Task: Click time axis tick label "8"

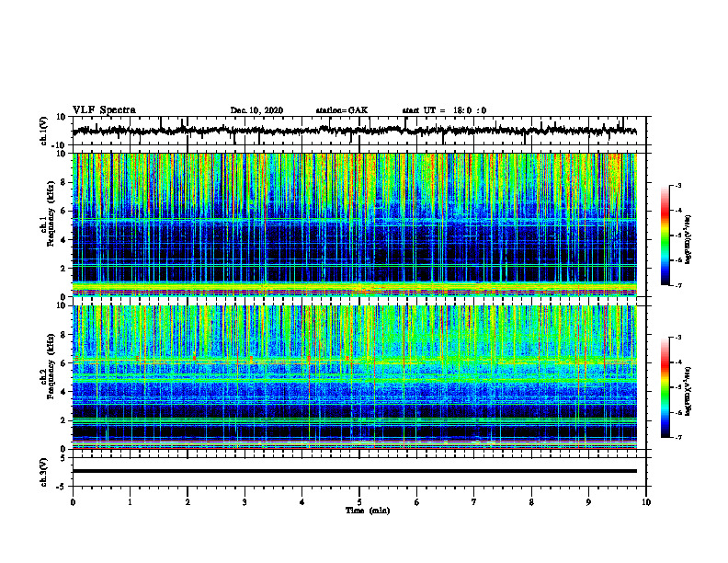Action: point(531,502)
